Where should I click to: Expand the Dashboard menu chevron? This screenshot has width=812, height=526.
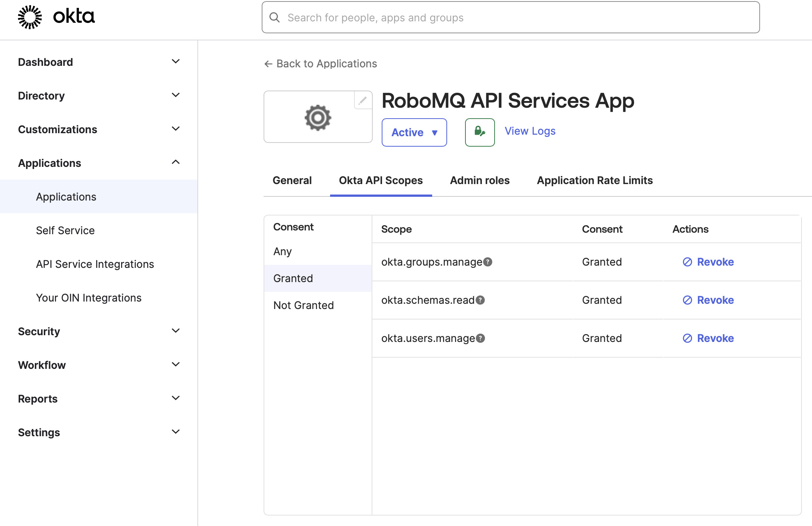(175, 61)
